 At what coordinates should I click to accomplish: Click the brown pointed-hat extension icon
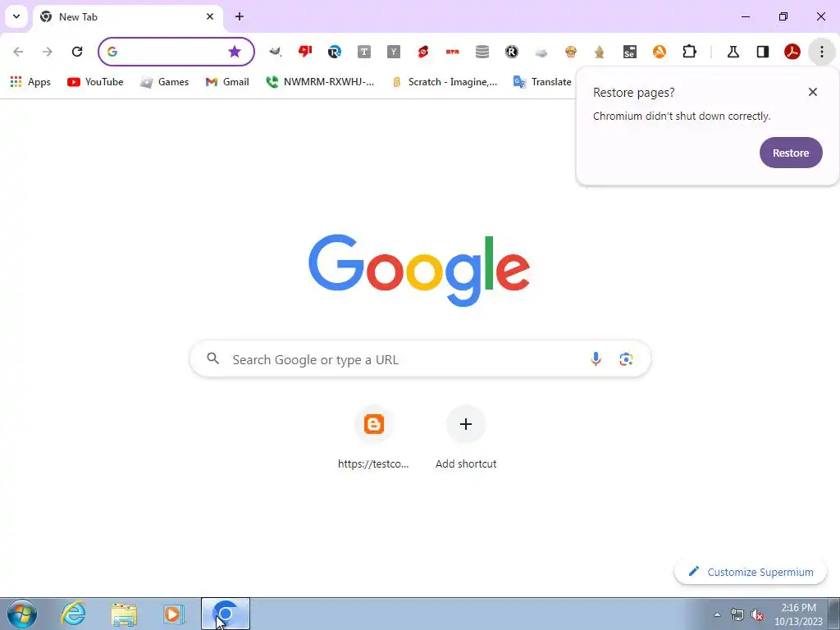[600, 52]
